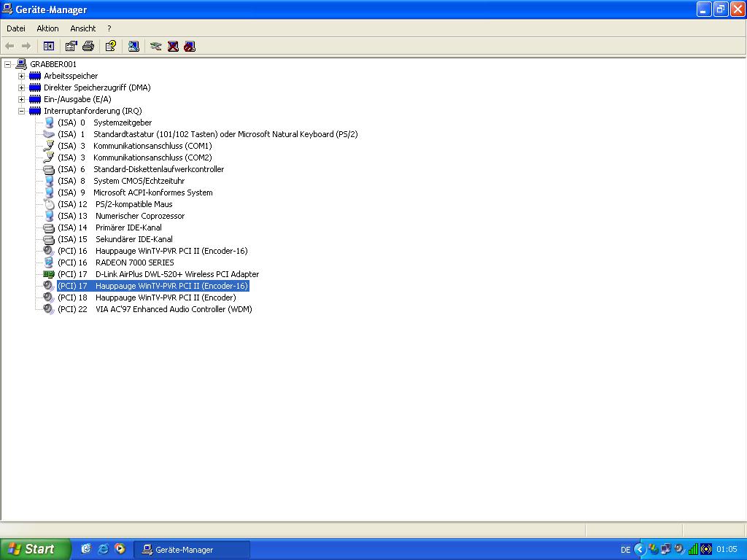Viewport: 747px width, 560px height.
Task: Collapse the Interruptanforderung (IRQ) node
Action: (21, 111)
